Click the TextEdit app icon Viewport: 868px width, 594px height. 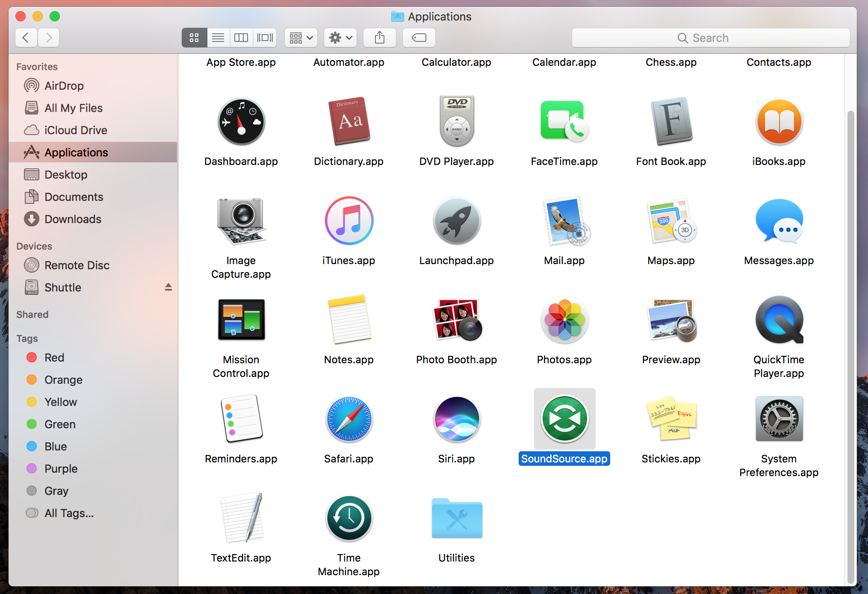242,518
